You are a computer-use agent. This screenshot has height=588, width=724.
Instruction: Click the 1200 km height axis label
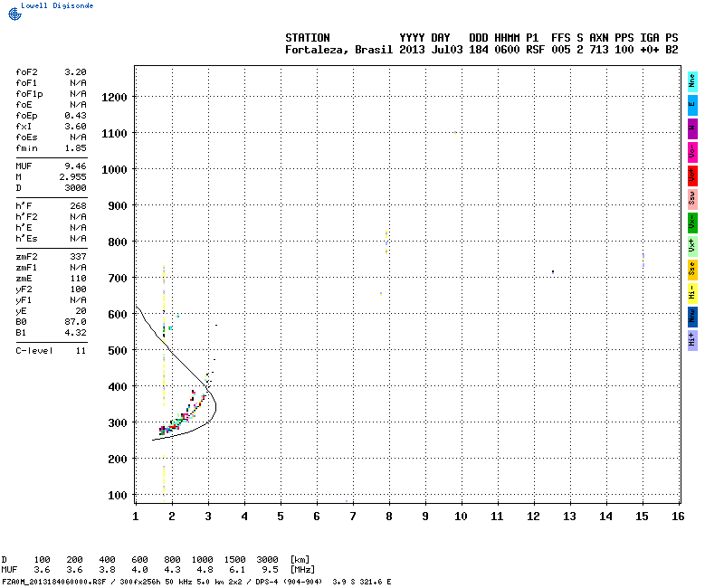click(114, 98)
